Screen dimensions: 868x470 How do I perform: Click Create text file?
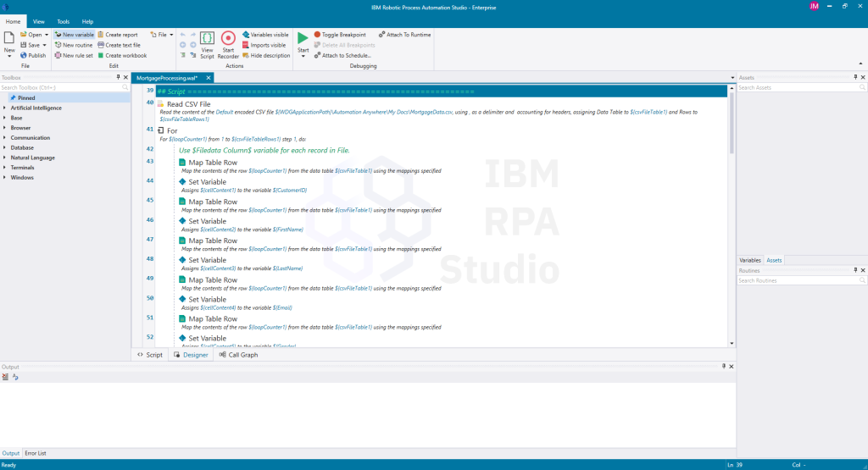pos(119,45)
